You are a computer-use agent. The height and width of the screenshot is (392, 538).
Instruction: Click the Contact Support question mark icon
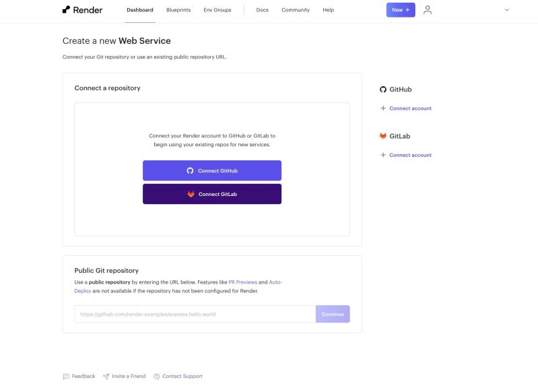pyautogui.click(x=156, y=377)
